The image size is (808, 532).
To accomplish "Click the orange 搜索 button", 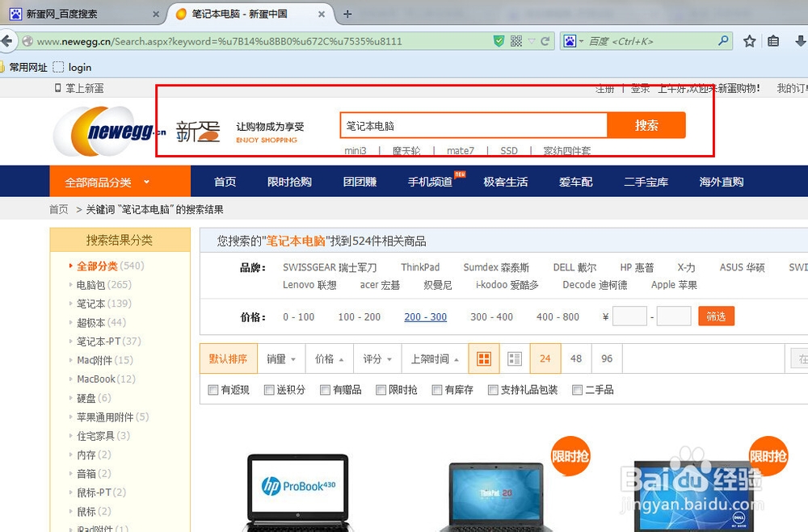I will point(646,125).
